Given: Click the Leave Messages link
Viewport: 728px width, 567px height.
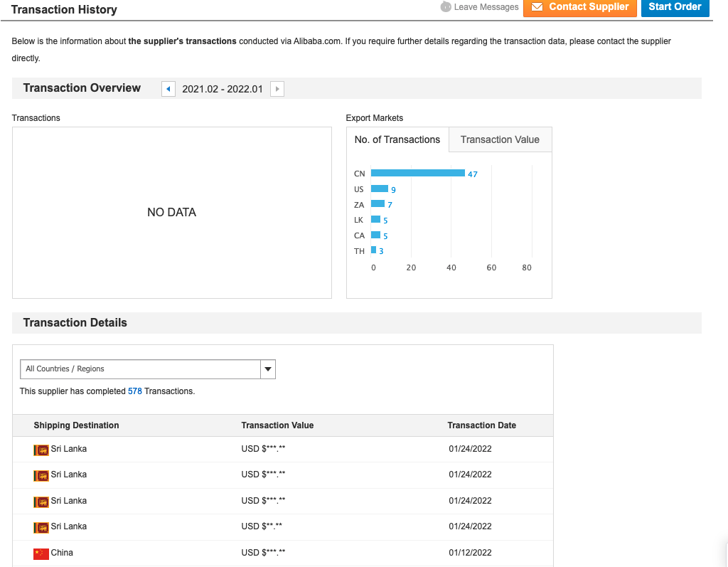Looking at the screenshot, I should tap(486, 7).
